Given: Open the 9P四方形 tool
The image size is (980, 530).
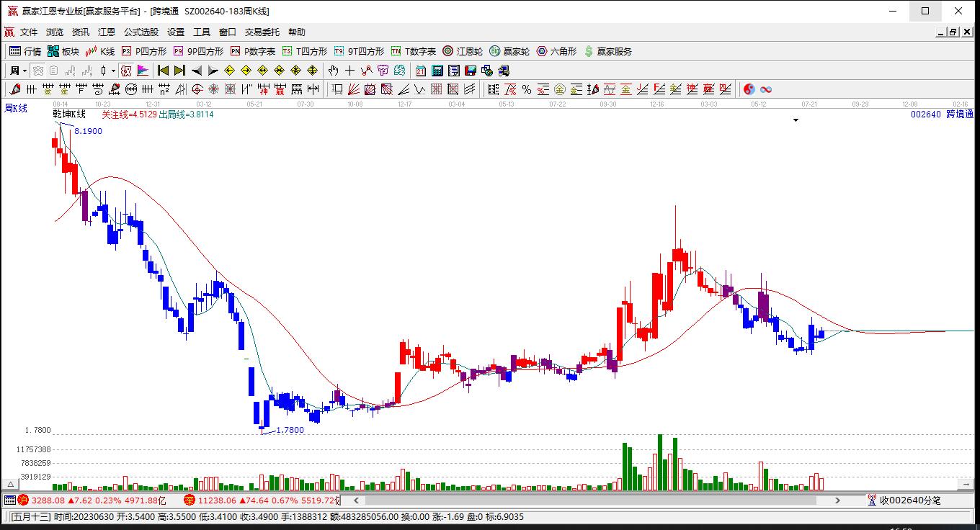Looking at the screenshot, I should click(x=197, y=51).
